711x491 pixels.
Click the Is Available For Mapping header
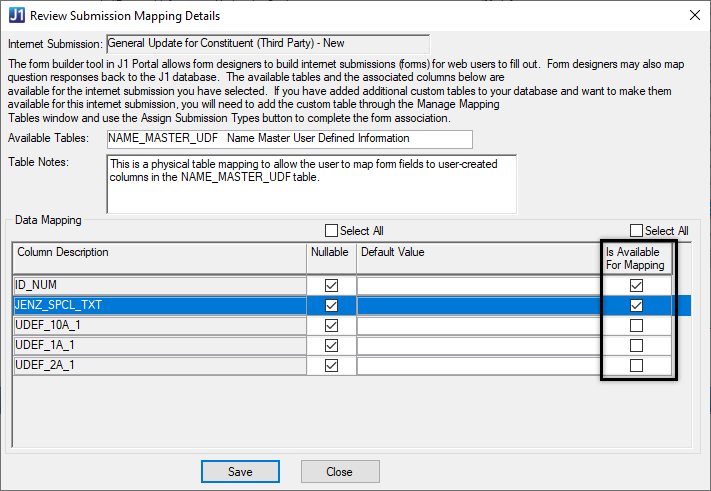point(636,258)
